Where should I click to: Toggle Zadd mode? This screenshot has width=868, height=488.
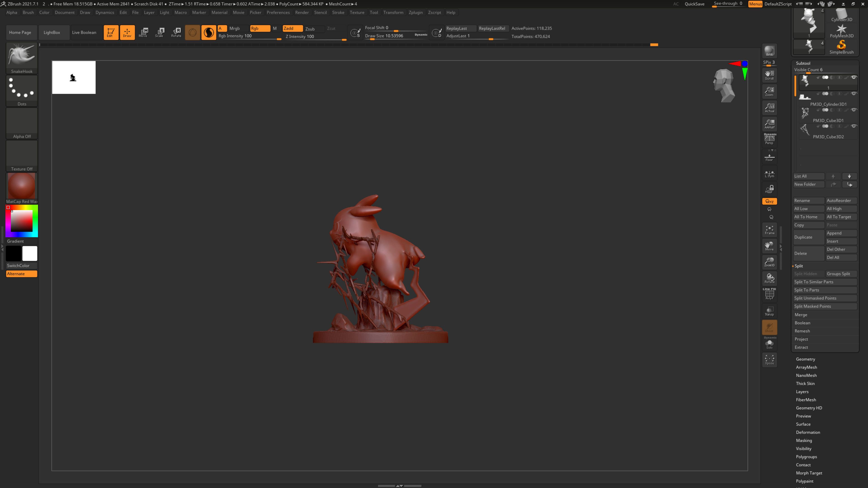click(x=292, y=28)
